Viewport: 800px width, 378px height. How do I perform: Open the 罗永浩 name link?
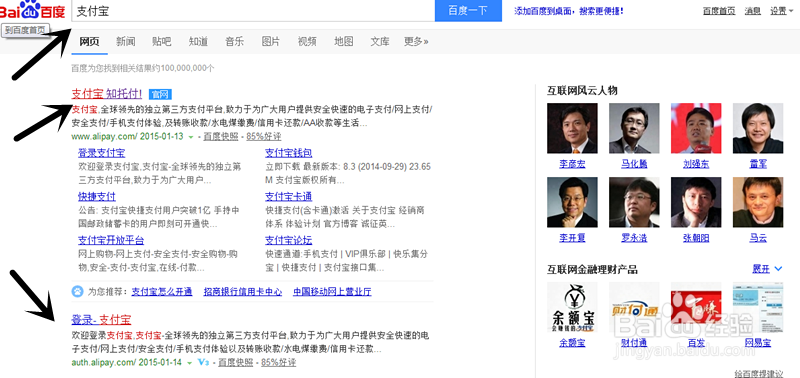point(634,238)
